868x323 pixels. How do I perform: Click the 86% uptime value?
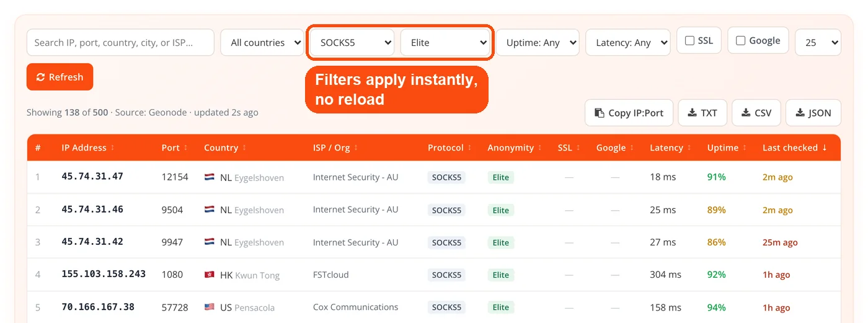(x=717, y=242)
